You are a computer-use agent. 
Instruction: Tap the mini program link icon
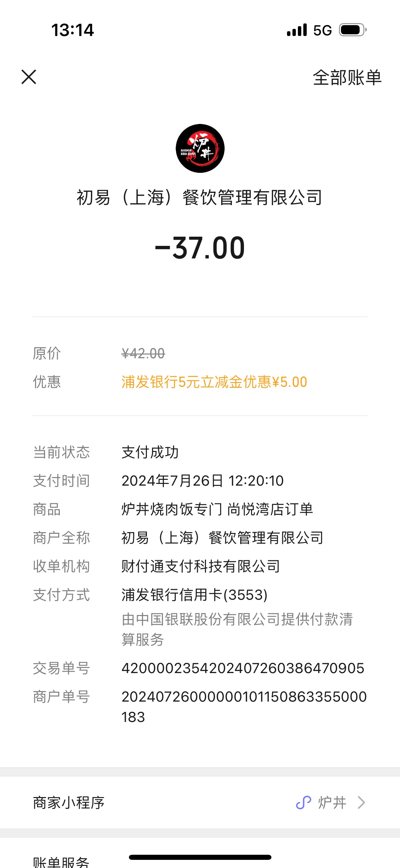(304, 803)
